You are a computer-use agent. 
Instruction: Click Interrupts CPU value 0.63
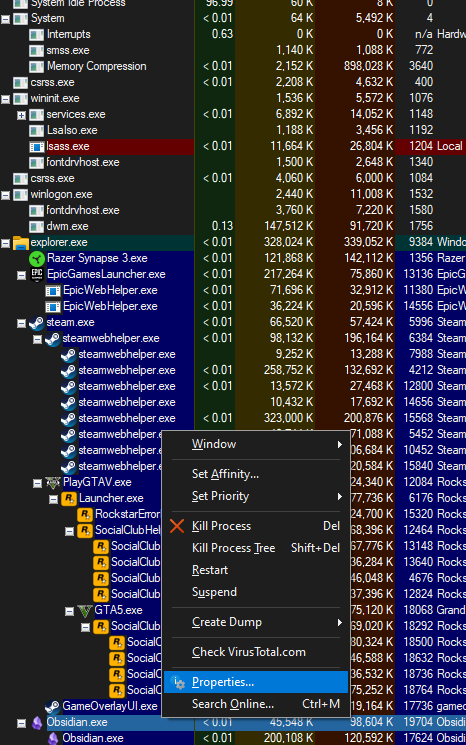(x=222, y=34)
